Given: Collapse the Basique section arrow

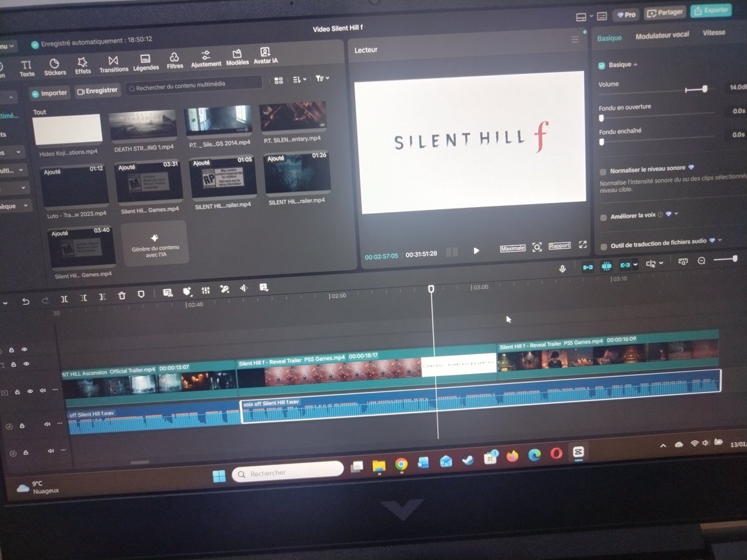Looking at the screenshot, I should pyautogui.click(x=635, y=65).
